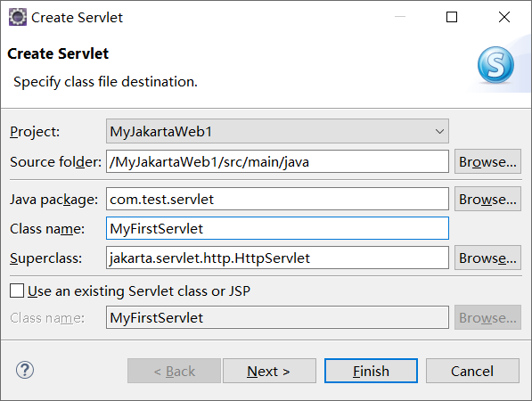Click the Class name field with MyFirstServlet
The image size is (532, 401).
click(277, 228)
